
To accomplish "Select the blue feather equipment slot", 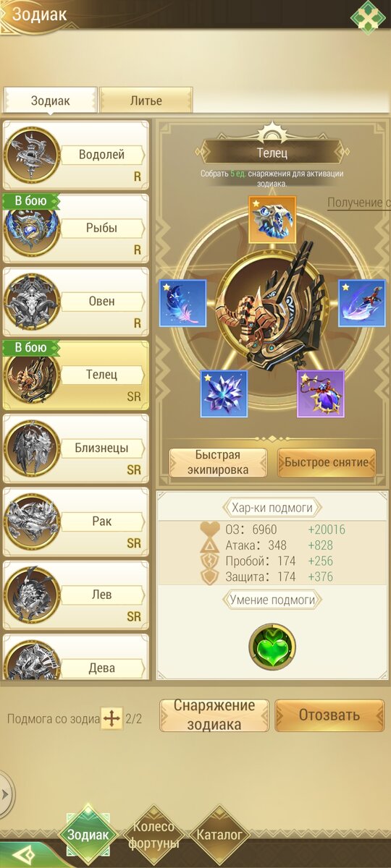I will 183,304.
